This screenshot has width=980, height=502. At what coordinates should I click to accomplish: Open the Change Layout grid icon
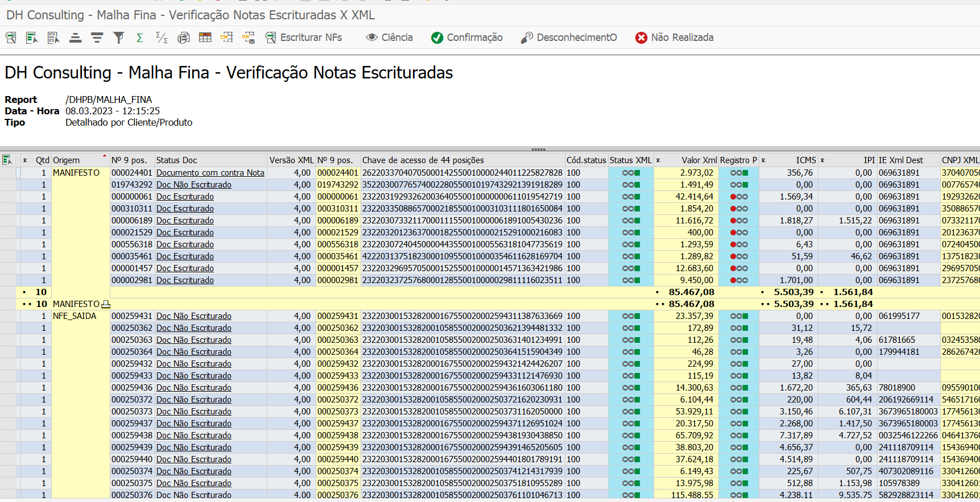pyautogui.click(x=205, y=38)
